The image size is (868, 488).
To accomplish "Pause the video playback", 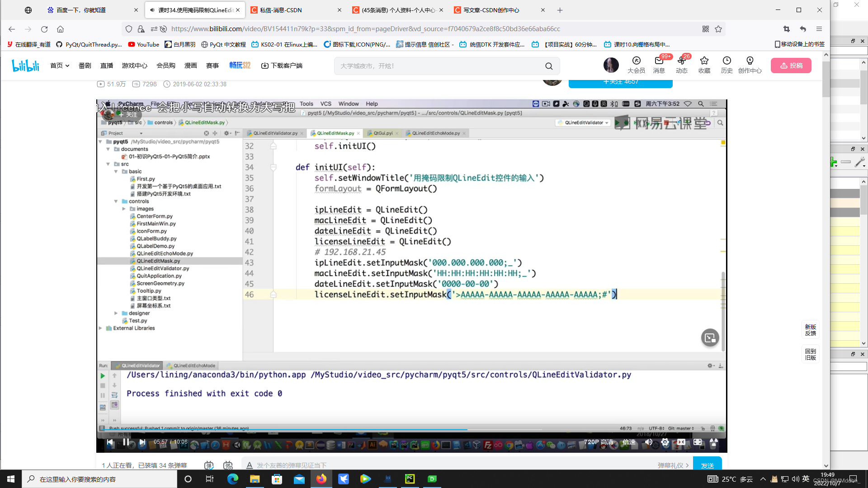I will click(126, 442).
